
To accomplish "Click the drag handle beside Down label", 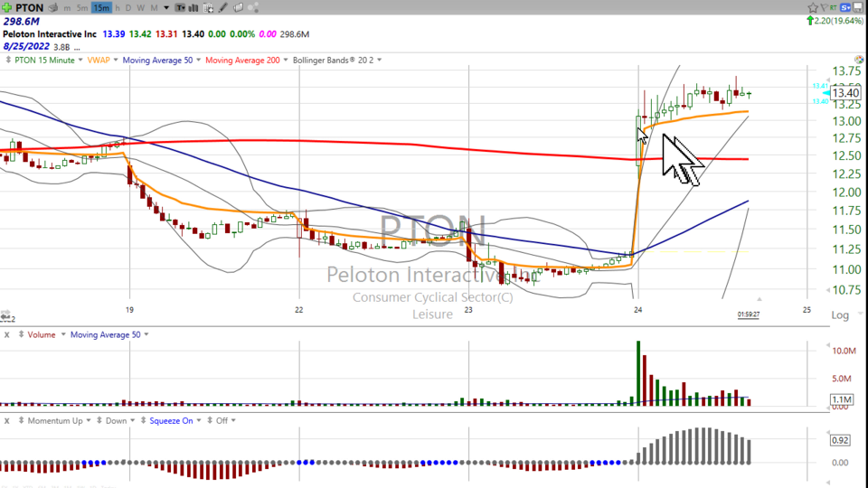I will (x=99, y=420).
